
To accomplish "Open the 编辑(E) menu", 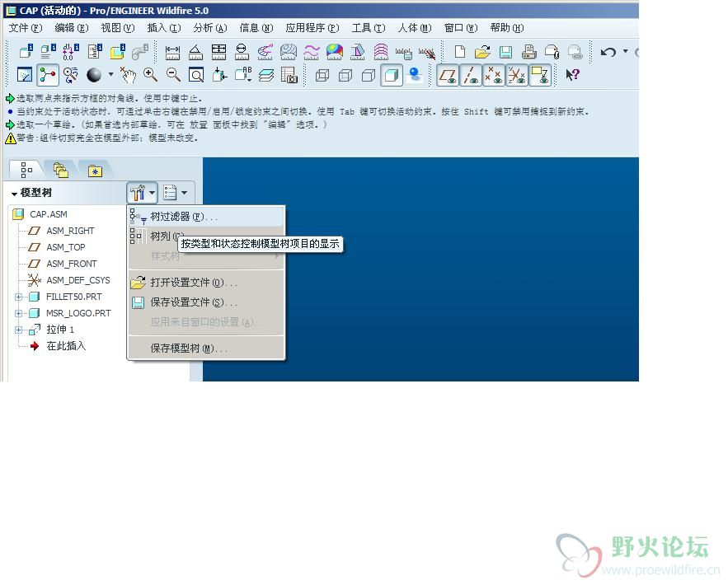I will 72,28.
